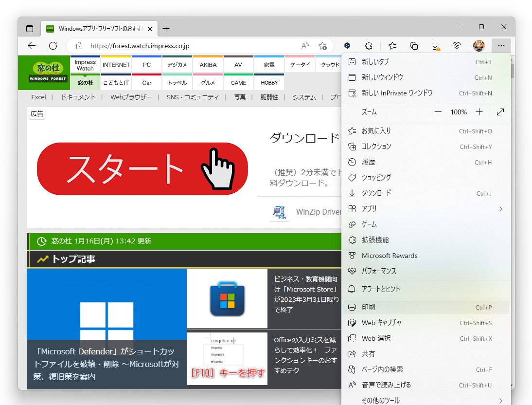Increase zoom with the plus button
The height and width of the screenshot is (405, 532).
tap(479, 111)
